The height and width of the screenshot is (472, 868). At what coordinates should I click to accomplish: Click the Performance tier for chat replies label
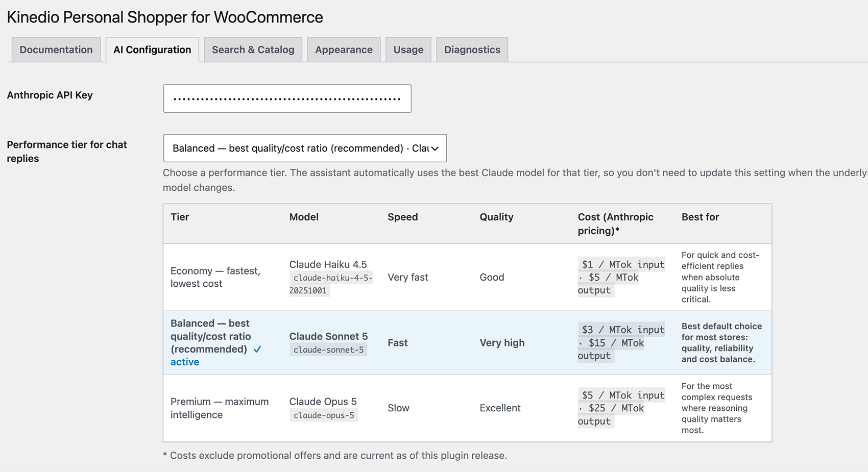click(67, 152)
